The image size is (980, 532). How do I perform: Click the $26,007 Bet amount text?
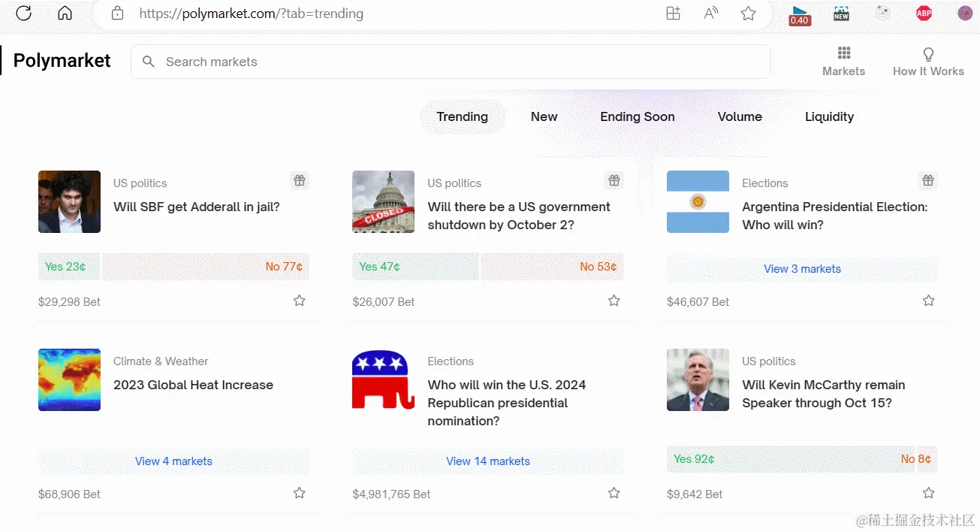coord(383,302)
